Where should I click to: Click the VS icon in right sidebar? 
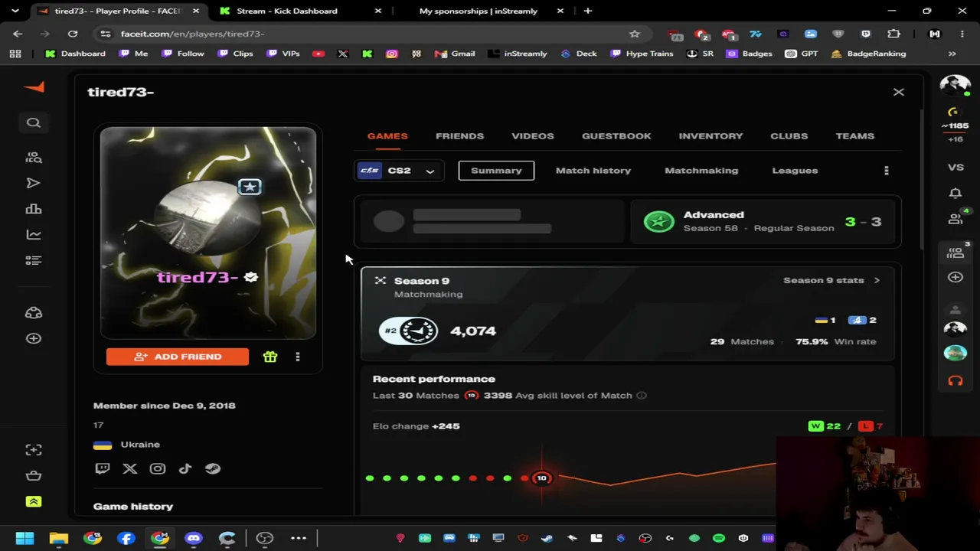coord(955,167)
